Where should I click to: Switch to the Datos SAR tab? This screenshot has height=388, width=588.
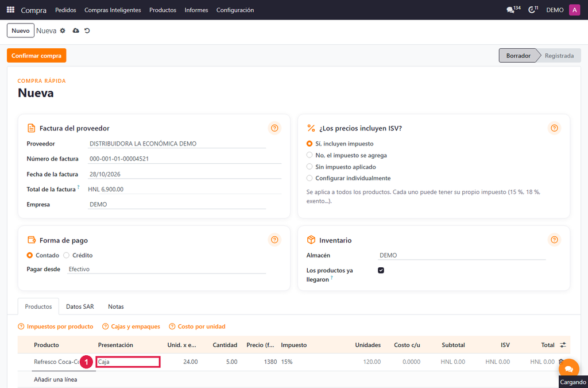tap(80, 306)
